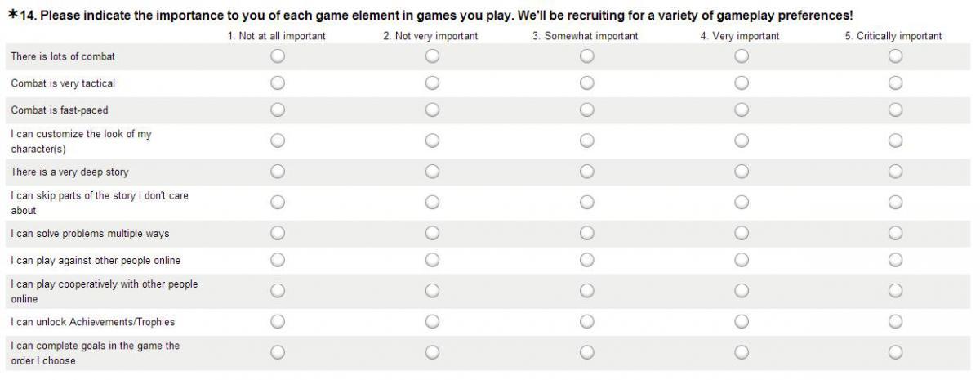980x380 pixels.
Task: Mark skipping story parts as Very important
Action: coord(742,202)
